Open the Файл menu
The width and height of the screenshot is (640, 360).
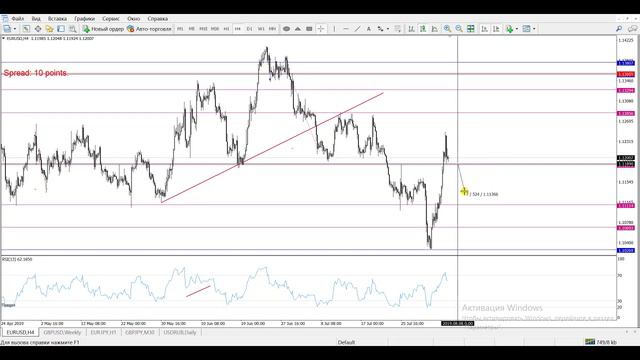pos(18,19)
